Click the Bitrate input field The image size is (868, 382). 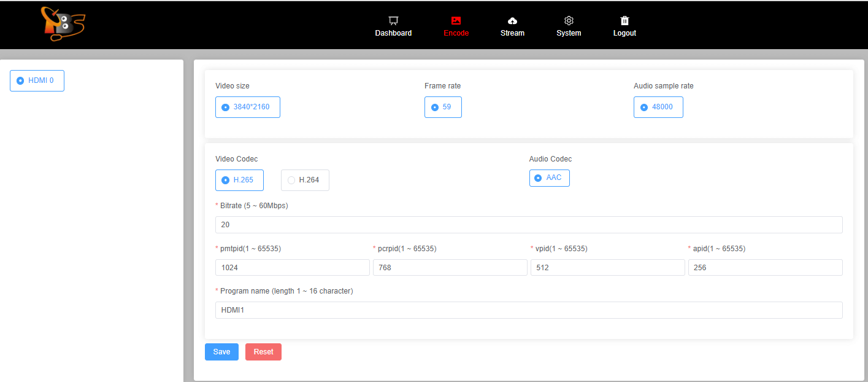(528, 225)
